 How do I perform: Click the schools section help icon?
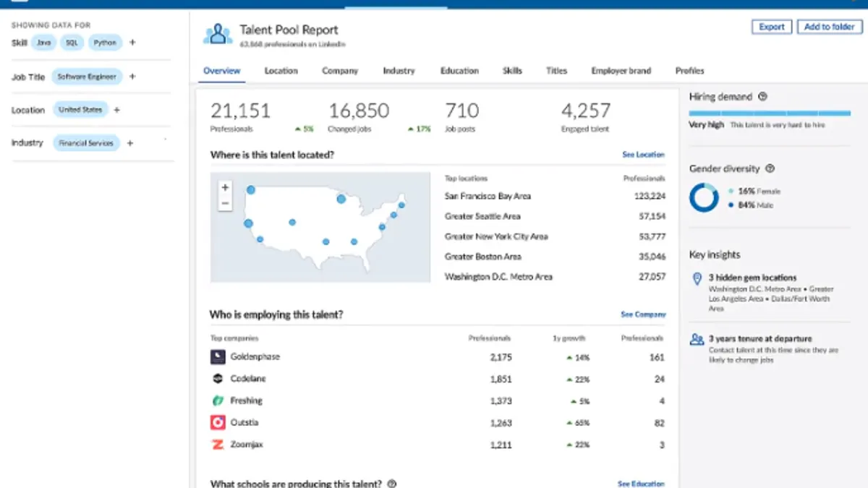click(391, 484)
